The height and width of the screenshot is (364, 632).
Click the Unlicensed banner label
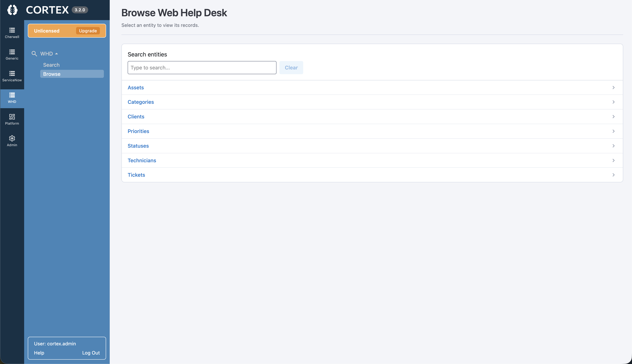point(46,31)
